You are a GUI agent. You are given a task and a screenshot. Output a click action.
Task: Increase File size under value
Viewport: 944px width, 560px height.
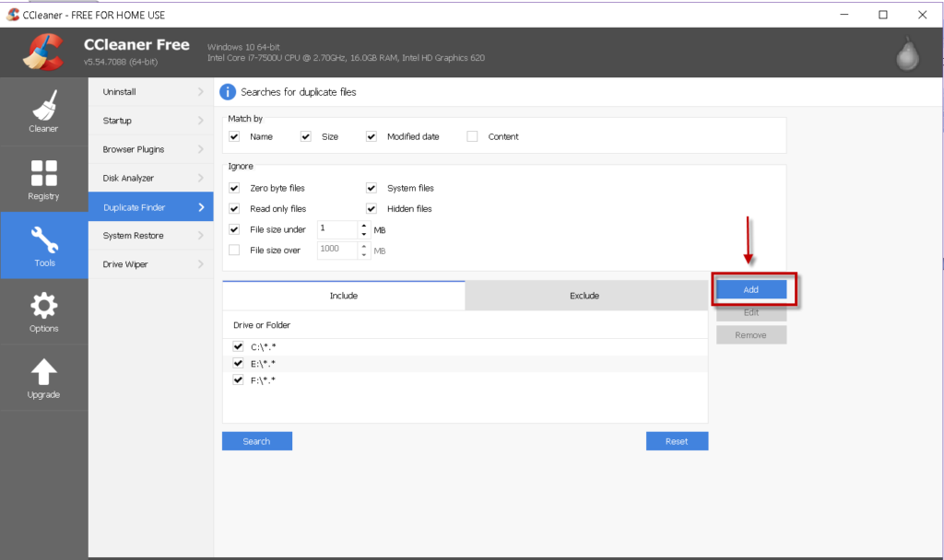363,226
